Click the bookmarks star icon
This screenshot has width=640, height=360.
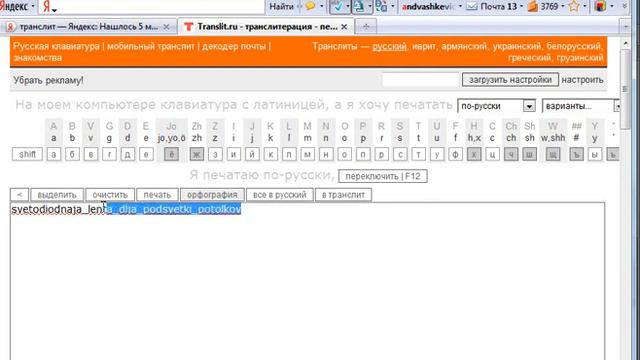pyautogui.click(x=574, y=6)
